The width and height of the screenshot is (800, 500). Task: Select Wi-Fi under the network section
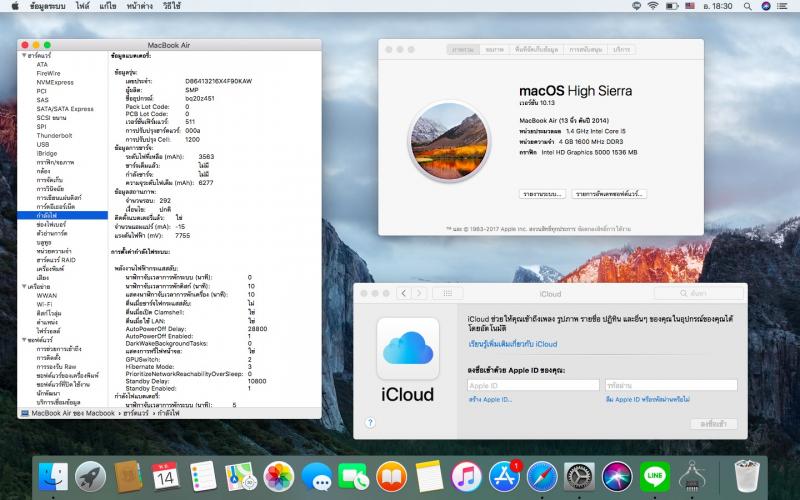click(x=44, y=305)
